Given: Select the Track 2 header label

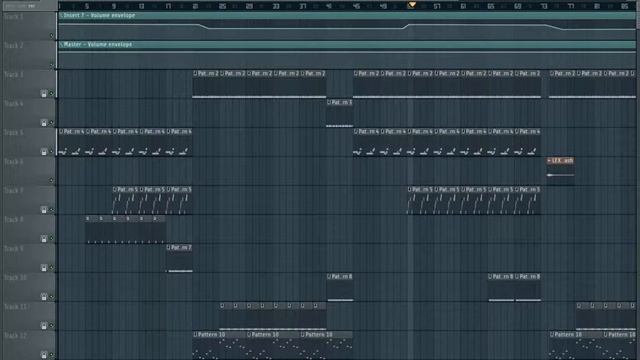Looking at the screenshot, I should point(13,45).
